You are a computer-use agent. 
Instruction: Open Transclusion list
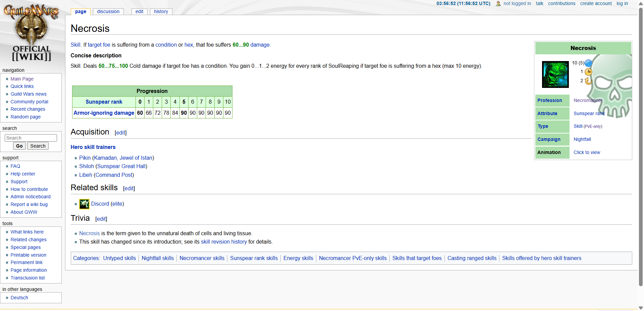point(28,278)
